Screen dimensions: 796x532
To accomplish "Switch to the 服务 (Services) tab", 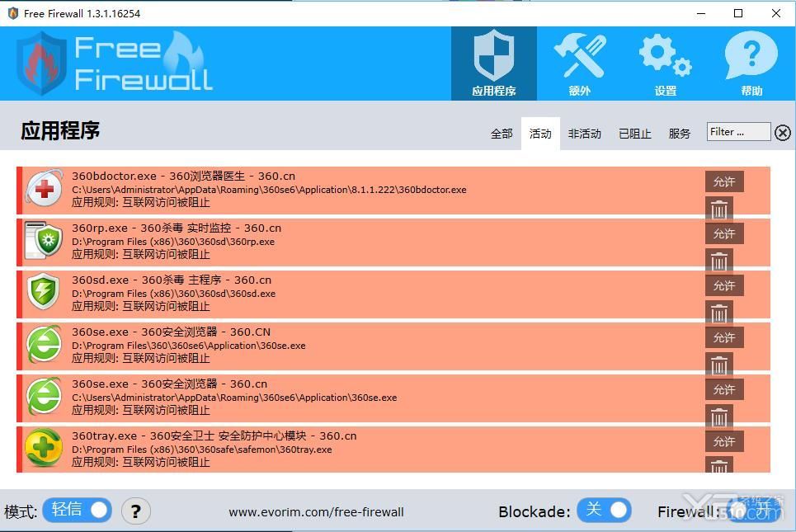I will click(679, 134).
